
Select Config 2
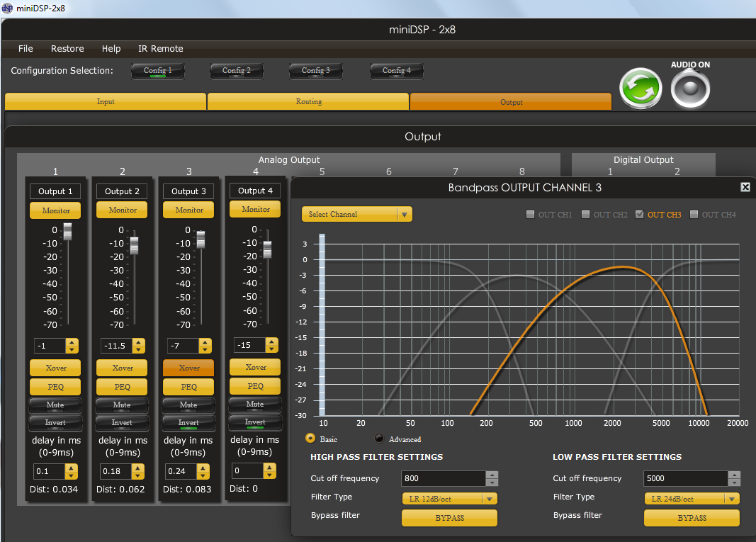236,71
